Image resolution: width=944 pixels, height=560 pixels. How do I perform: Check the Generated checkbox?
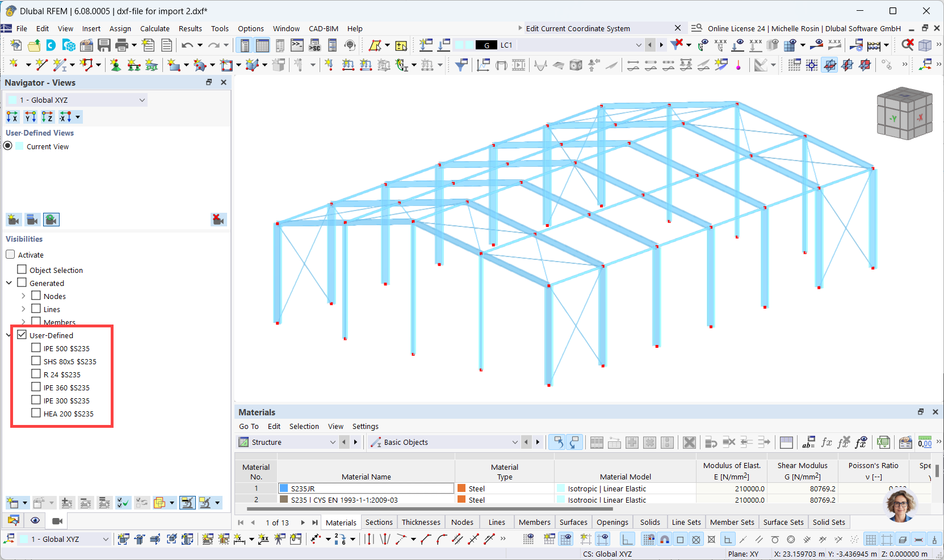[22, 283]
